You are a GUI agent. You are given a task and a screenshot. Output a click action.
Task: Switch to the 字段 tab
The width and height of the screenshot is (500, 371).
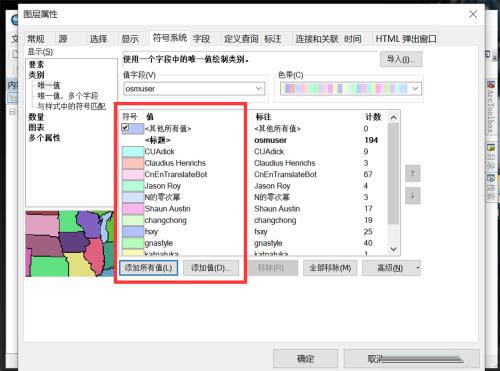point(201,39)
